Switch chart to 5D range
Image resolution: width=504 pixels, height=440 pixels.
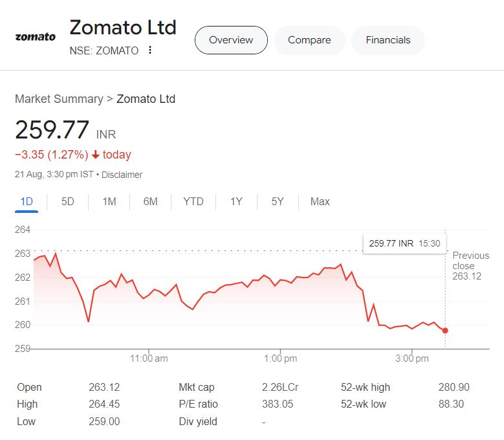(68, 201)
